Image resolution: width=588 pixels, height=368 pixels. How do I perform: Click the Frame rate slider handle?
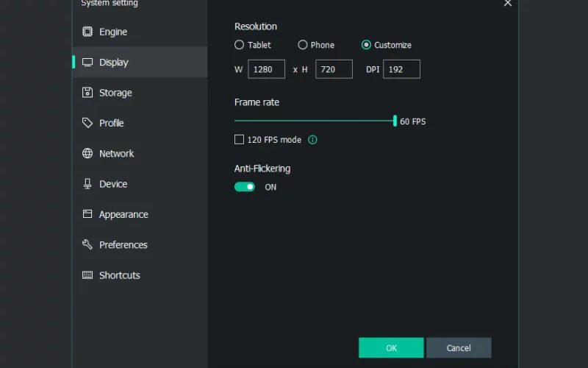[395, 121]
